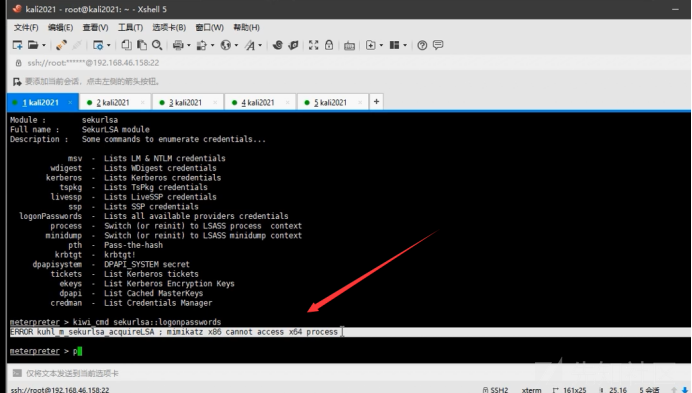This screenshot has width=692, height=393.
Task: Open the 窗口(W) menu
Action: (x=210, y=27)
